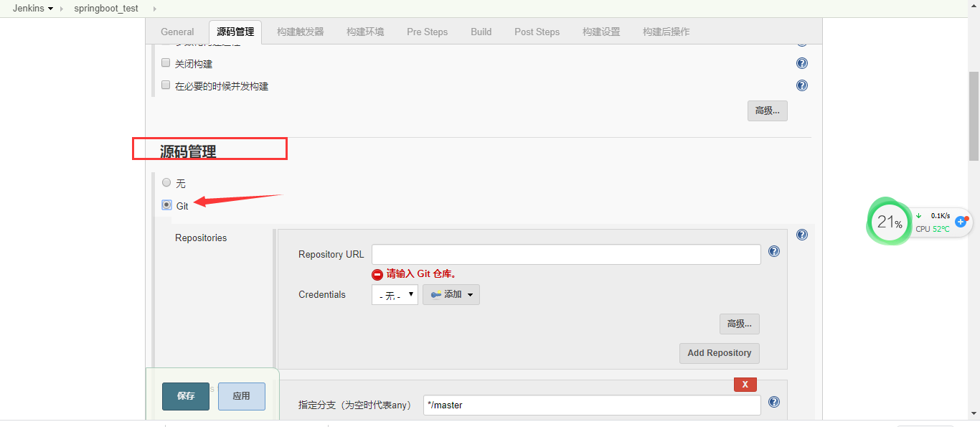Click the 保存 button
This screenshot has height=427, width=980.
[x=186, y=396]
